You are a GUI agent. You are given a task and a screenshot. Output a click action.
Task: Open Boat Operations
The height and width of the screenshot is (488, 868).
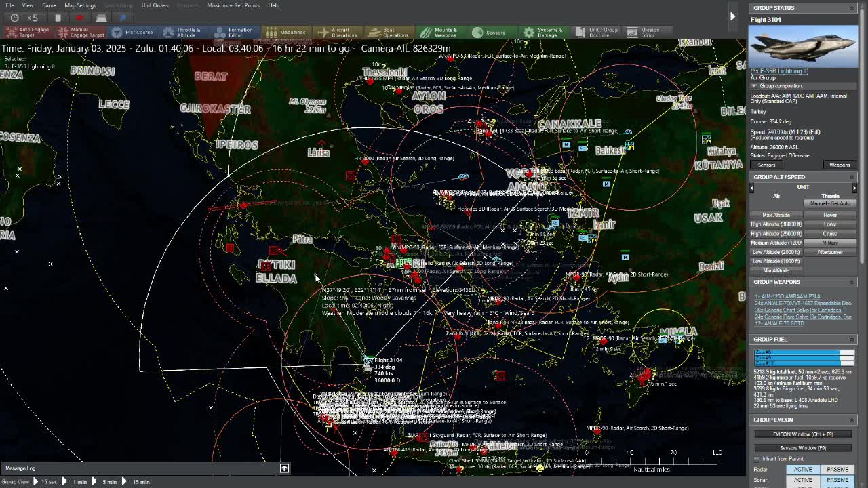[x=389, y=32]
